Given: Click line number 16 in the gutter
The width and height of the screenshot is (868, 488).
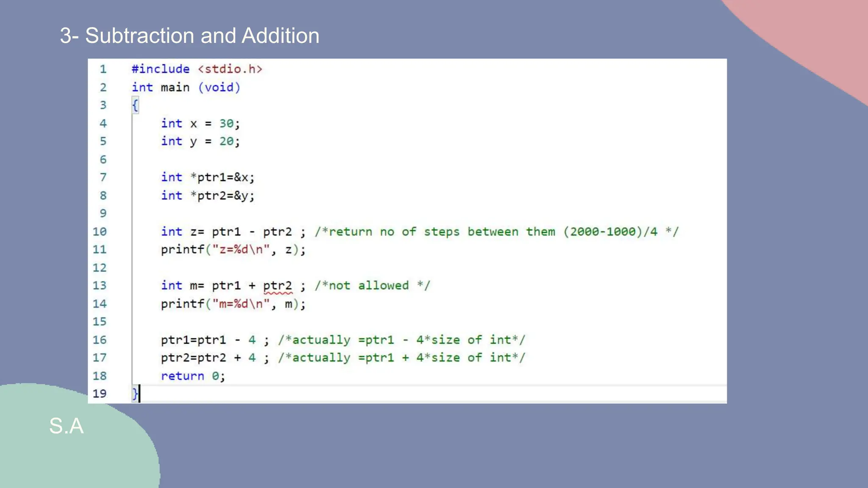Looking at the screenshot, I should [100, 340].
